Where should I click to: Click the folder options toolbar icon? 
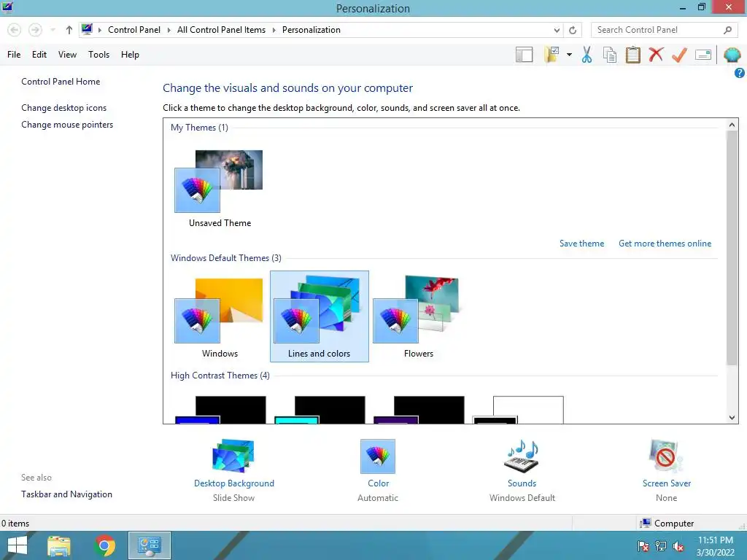[551, 55]
